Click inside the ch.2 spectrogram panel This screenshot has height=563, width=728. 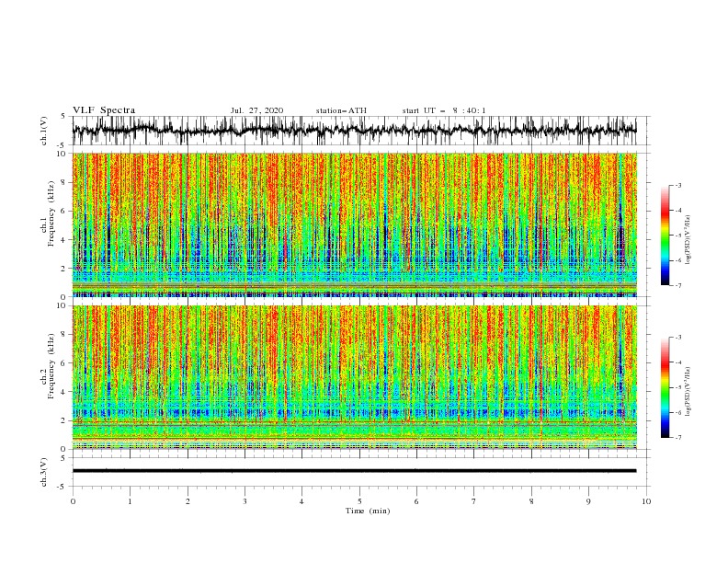355,377
